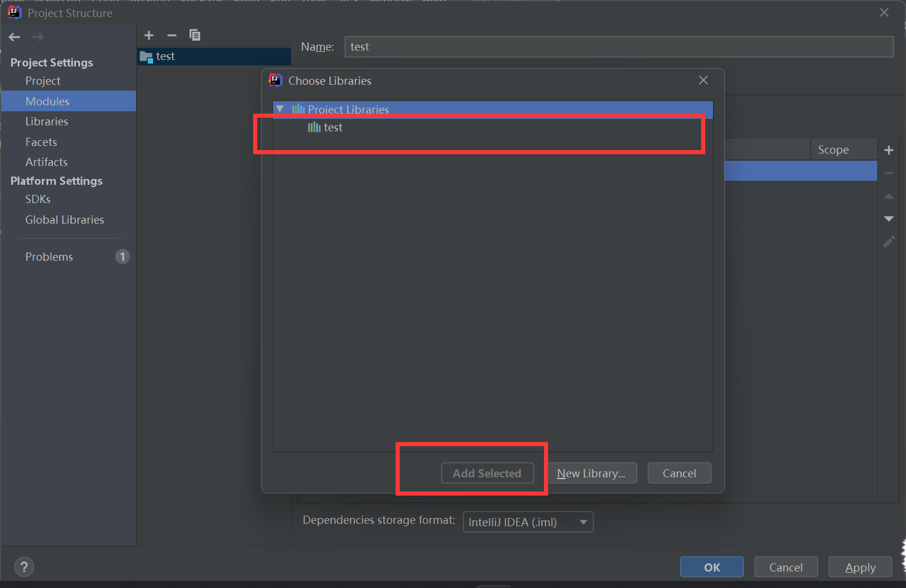Select test library in tree
Viewport: 906px width, 588px height.
coord(493,127)
